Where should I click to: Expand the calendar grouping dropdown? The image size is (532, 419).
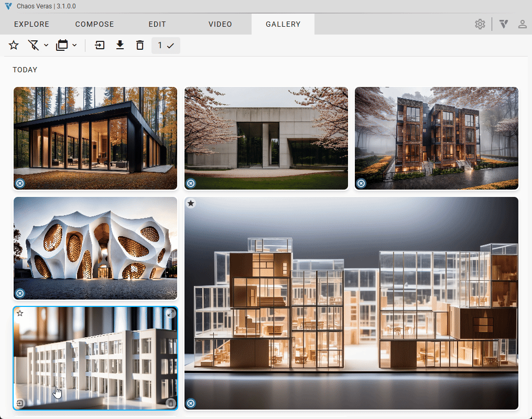point(74,46)
